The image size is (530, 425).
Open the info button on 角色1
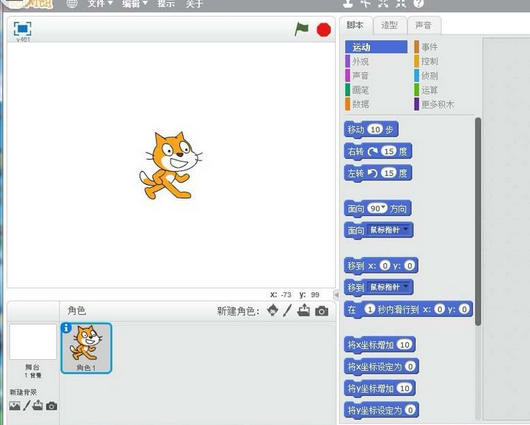point(66,328)
